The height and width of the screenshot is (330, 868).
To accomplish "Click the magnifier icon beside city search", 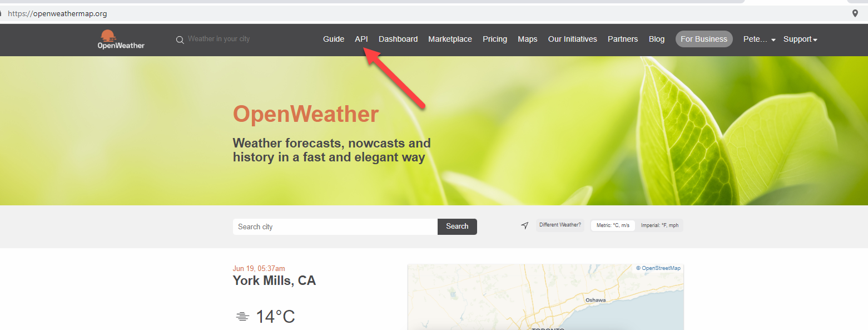I will (x=180, y=40).
